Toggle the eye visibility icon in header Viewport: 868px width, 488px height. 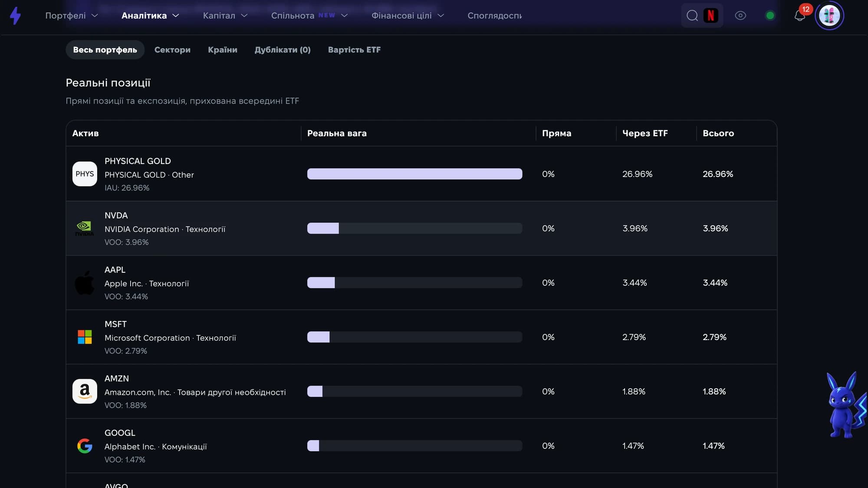740,16
